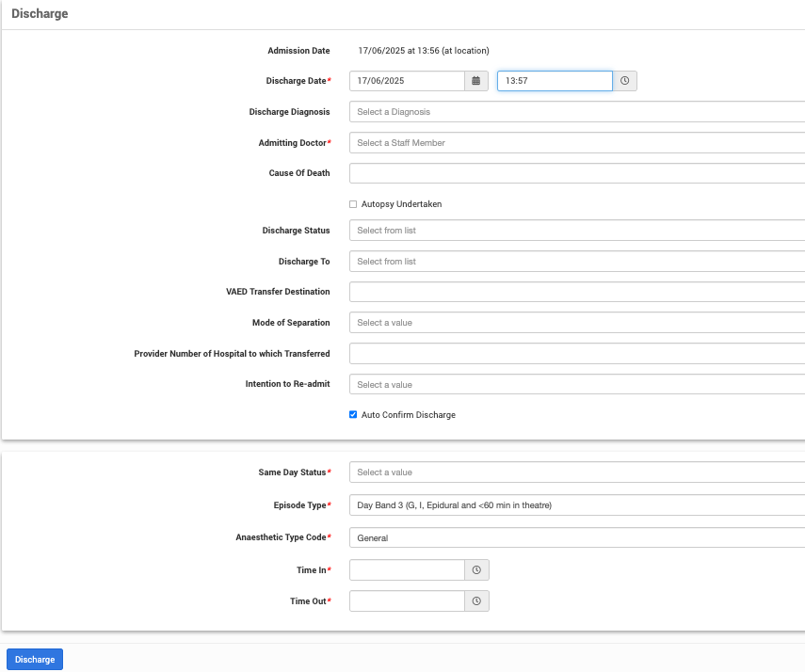Select a Mode of Separation value
Image resolution: width=805 pixels, height=672 pixels.
tap(576, 323)
